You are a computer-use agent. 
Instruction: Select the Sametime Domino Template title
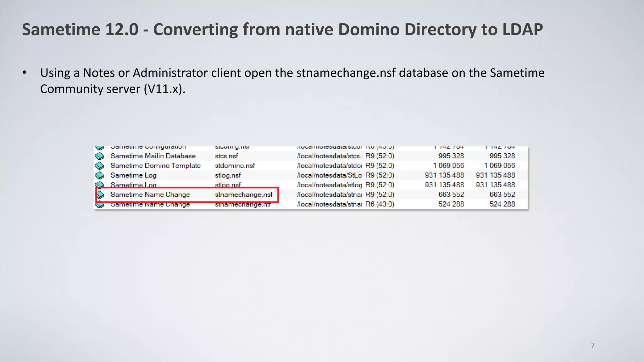pos(156,166)
